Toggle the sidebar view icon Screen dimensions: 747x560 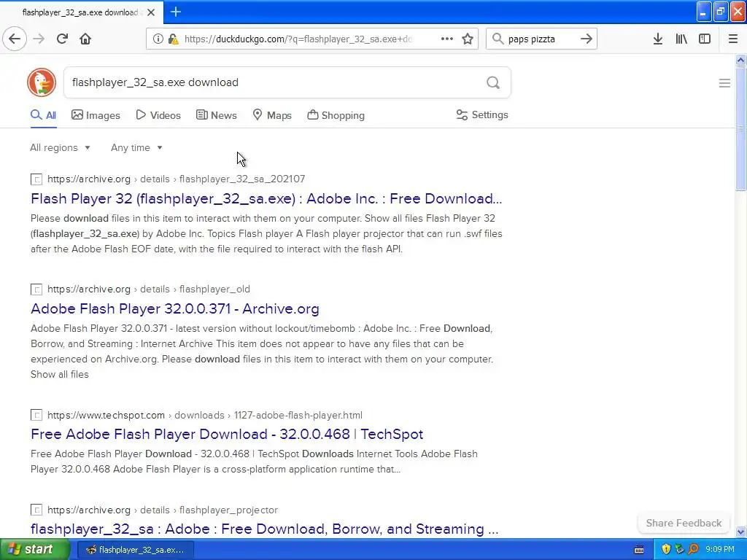tap(705, 39)
